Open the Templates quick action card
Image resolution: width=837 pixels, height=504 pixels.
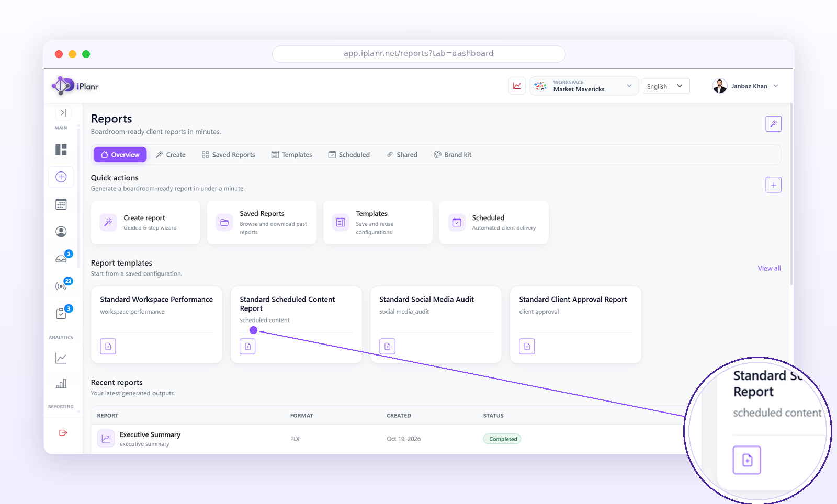point(378,222)
